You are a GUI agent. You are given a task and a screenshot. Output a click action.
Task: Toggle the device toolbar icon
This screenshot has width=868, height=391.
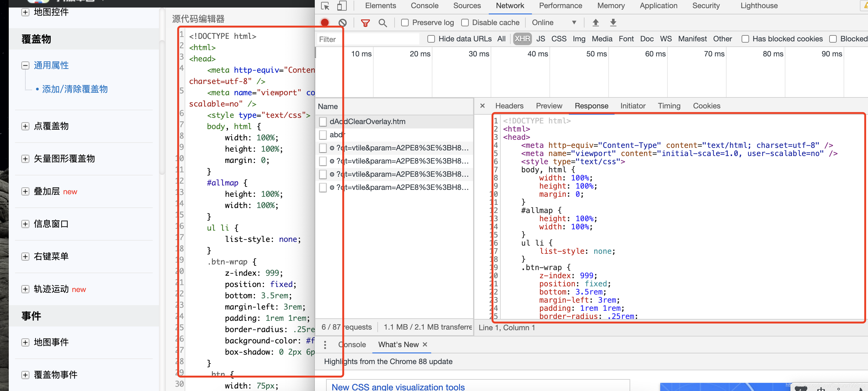[342, 6]
